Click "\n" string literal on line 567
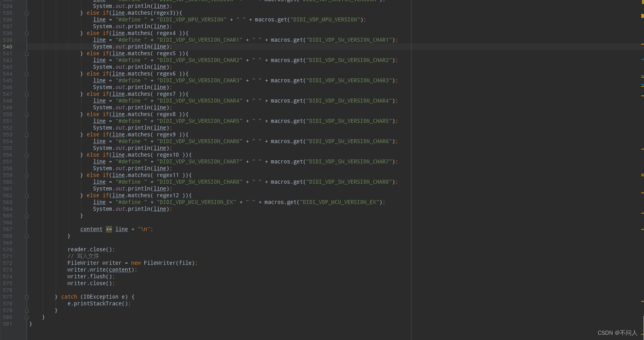644x340 pixels. [144, 229]
